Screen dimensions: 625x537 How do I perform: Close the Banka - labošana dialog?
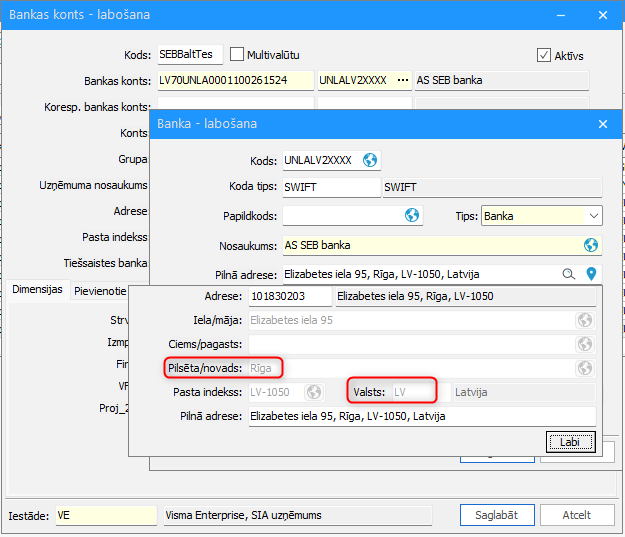(603, 124)
